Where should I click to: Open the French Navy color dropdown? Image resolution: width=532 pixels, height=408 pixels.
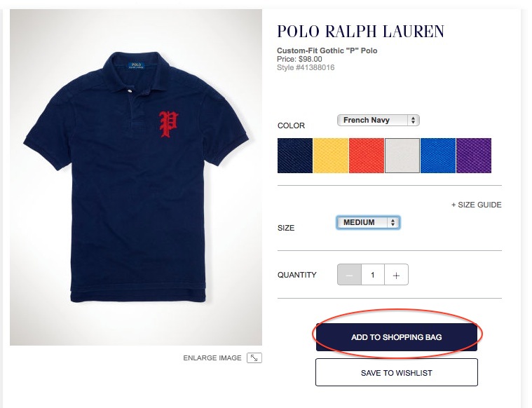pos(378,120)
